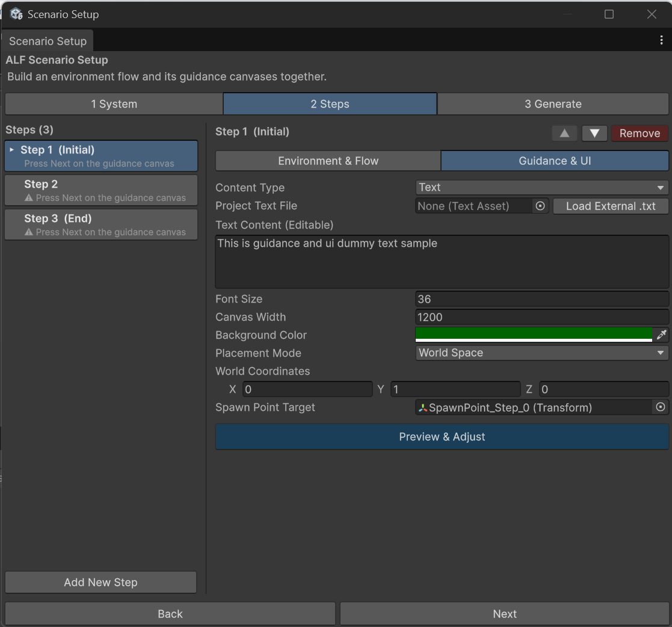Move Step 1 down with the down arrow
Image resolution: width=672 pixels, height=627 pixels.
(594, 134)
